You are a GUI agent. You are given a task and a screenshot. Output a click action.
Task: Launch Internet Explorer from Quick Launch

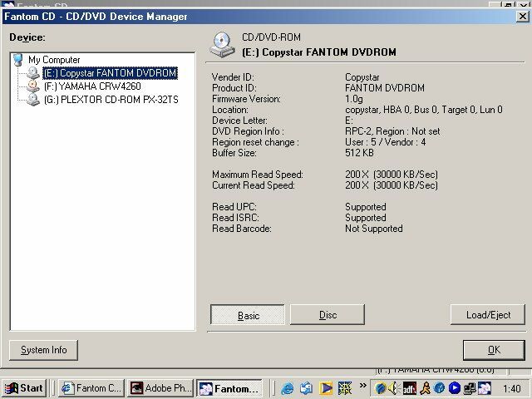[287, 388]
